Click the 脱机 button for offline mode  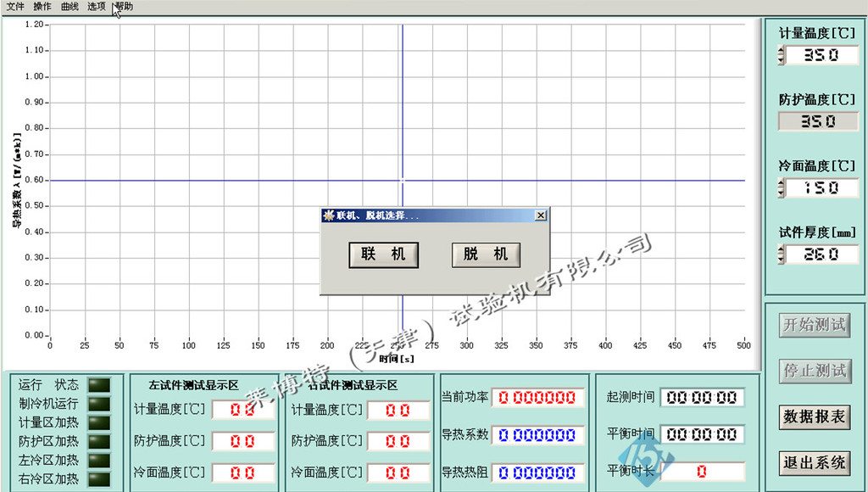[x=485, y=255]
